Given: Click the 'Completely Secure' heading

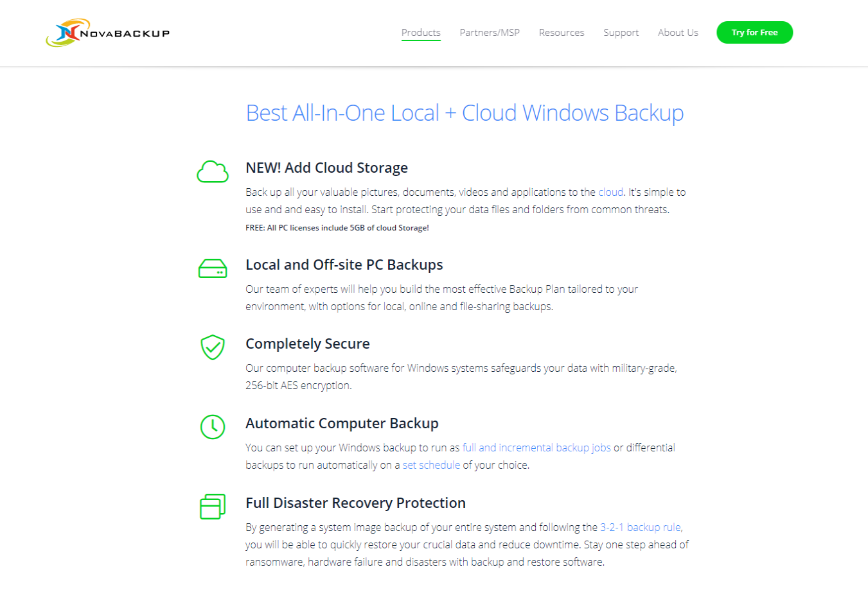Looking at the screenshot, I should coord(307,344).
